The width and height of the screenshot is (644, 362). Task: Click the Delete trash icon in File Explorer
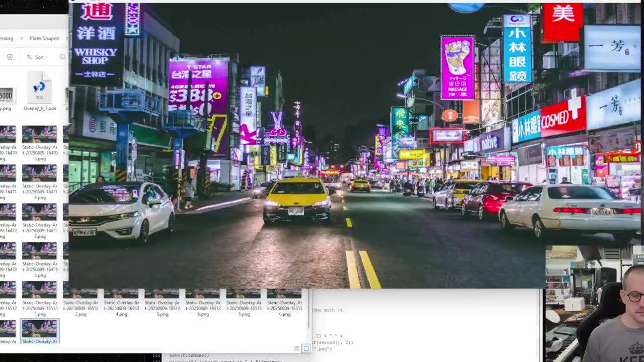point(10,57)
